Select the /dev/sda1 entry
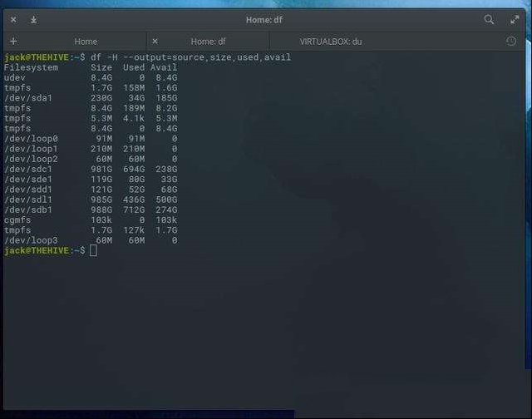 (x=28, y=98)
